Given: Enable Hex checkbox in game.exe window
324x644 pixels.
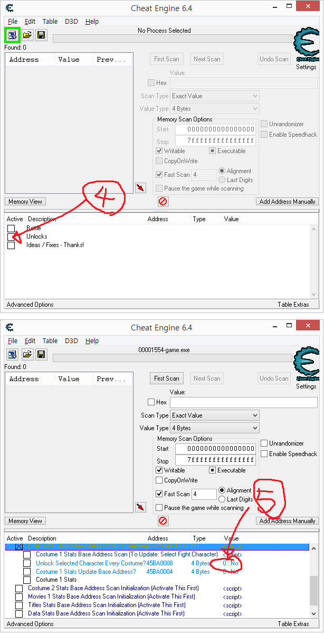Looking at the screenshot, I should click(151, 402).
